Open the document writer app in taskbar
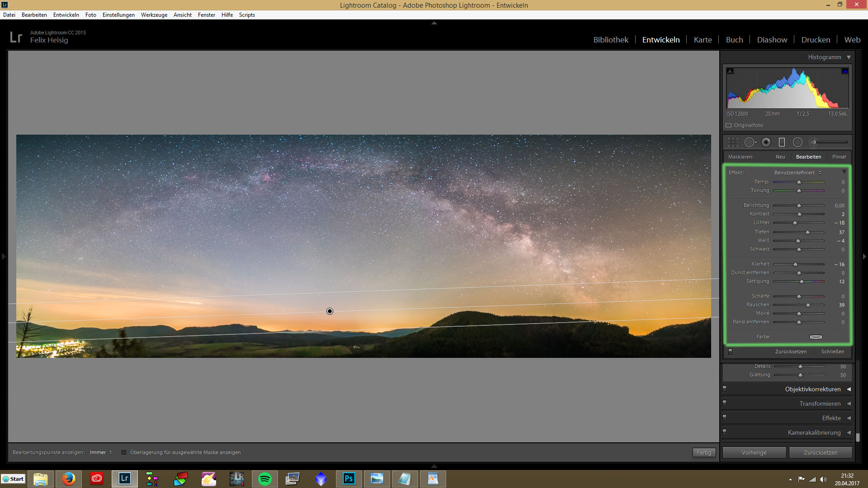 (x=433, y=479)
